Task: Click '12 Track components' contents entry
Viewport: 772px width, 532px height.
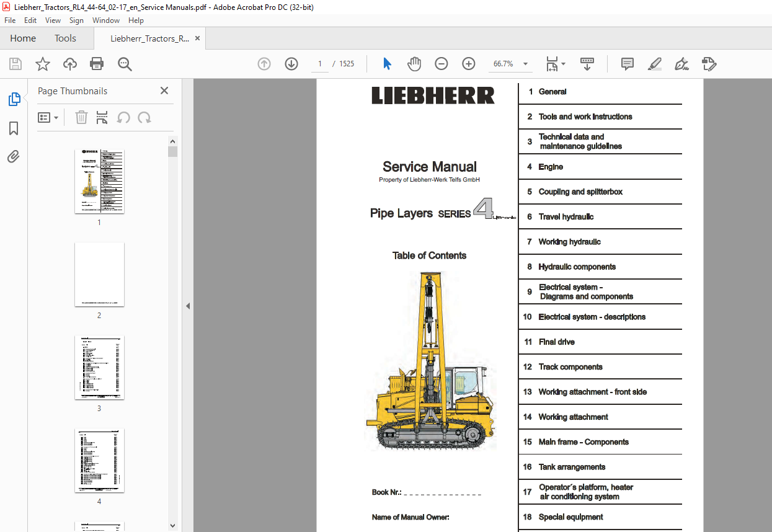Action: [x=562, y=367]
